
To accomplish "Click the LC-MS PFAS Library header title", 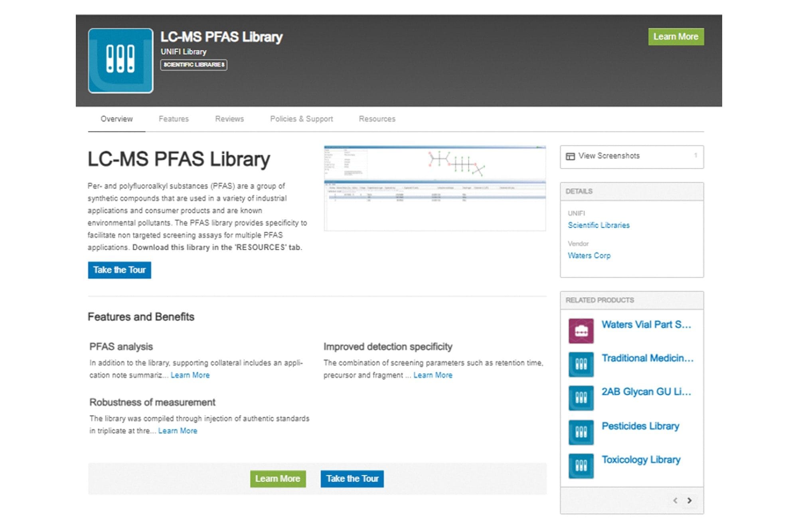I will click(x=221, y=37).
